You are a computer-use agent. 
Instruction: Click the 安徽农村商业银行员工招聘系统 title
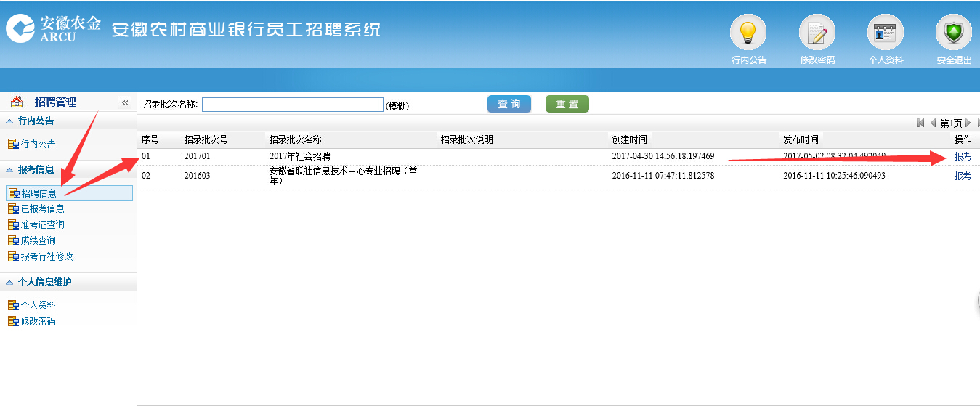[x=246, y=30]
